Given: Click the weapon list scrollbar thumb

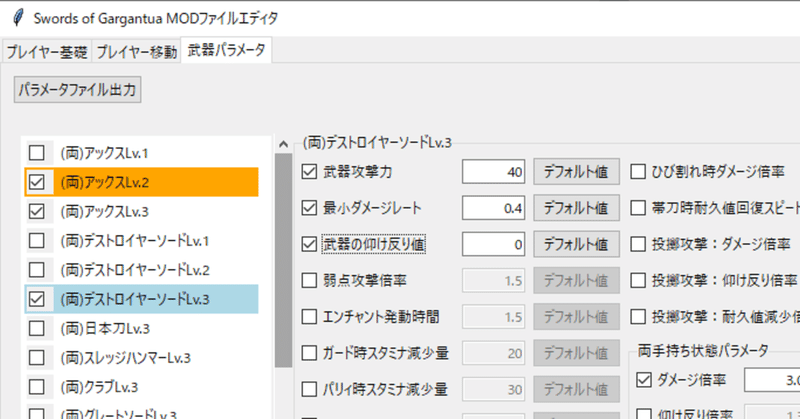Looking at the screenshot, I should [x=284, y=260].
